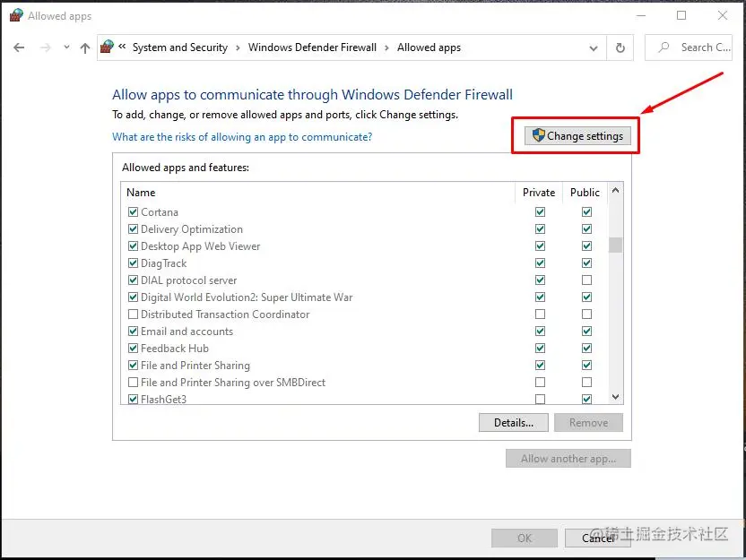Viewport: 746px width, 560px height.
Task: Click the Forward navigation arrow
Action: coord(45,47)
